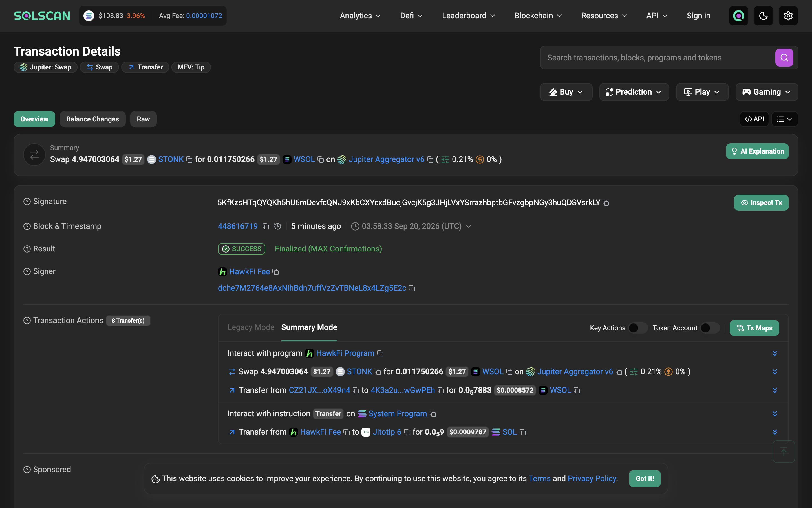
Task: Expand the System Program instruction row
Action: 775,414
